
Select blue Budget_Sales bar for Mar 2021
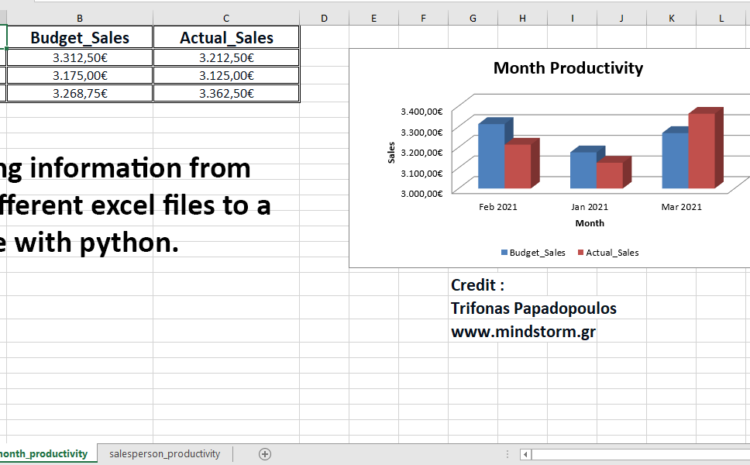(675, 160)
